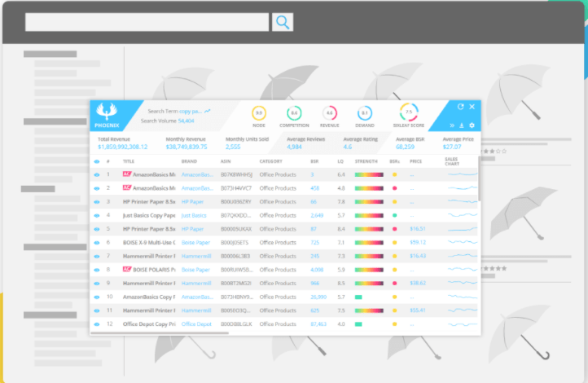Viewport: 588px width, 383px height.
Task: Click the green strength bar in row 10
Action: tap(358, 297)
